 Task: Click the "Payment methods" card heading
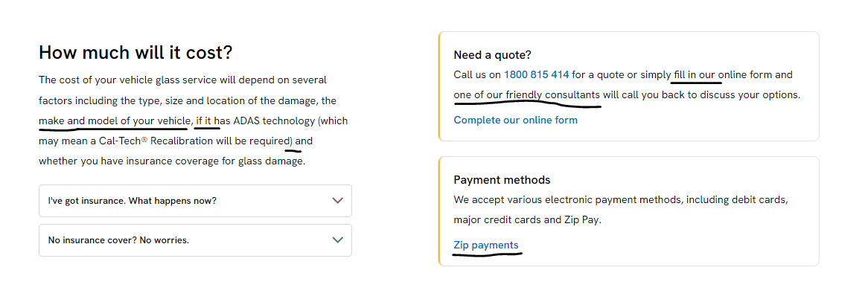pos(502,180)
